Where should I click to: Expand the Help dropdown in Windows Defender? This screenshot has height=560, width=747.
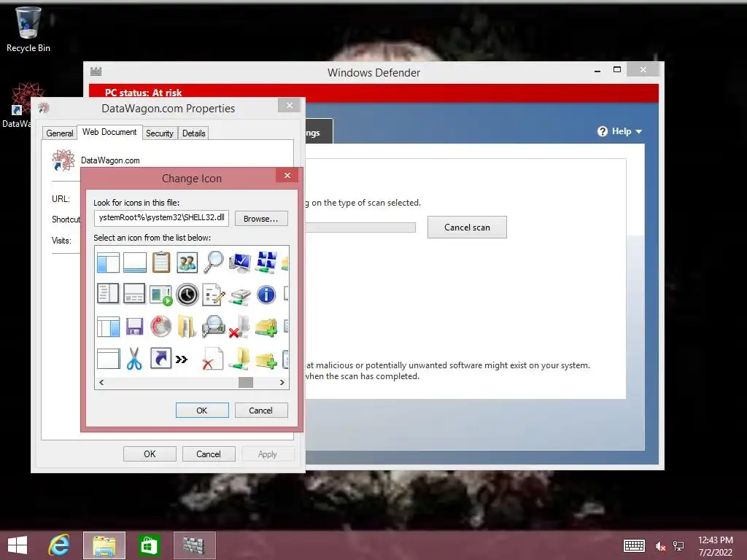pos(620,131)
